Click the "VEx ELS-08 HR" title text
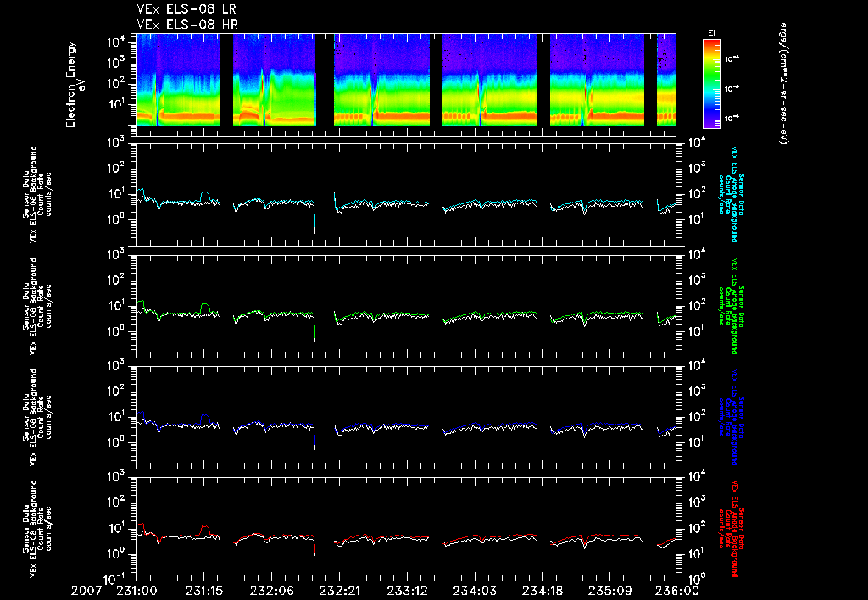868x600 pixels. click(x=187, y=25)
